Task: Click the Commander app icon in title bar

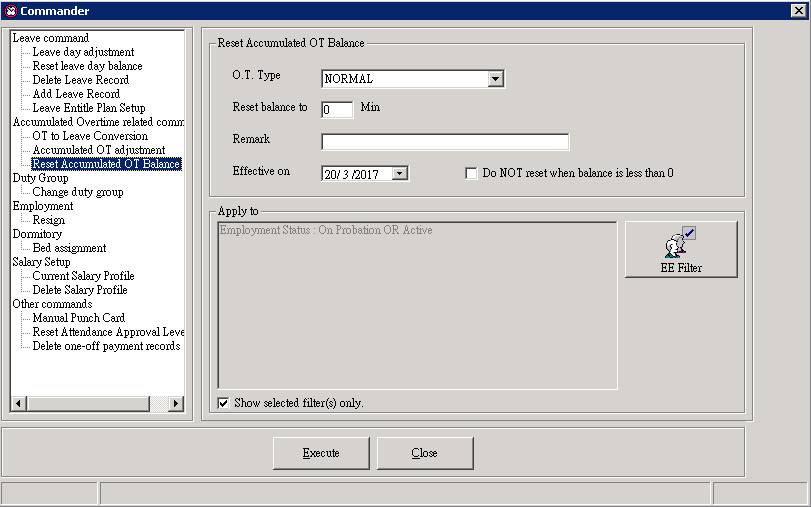Action: tap(11, 11)
